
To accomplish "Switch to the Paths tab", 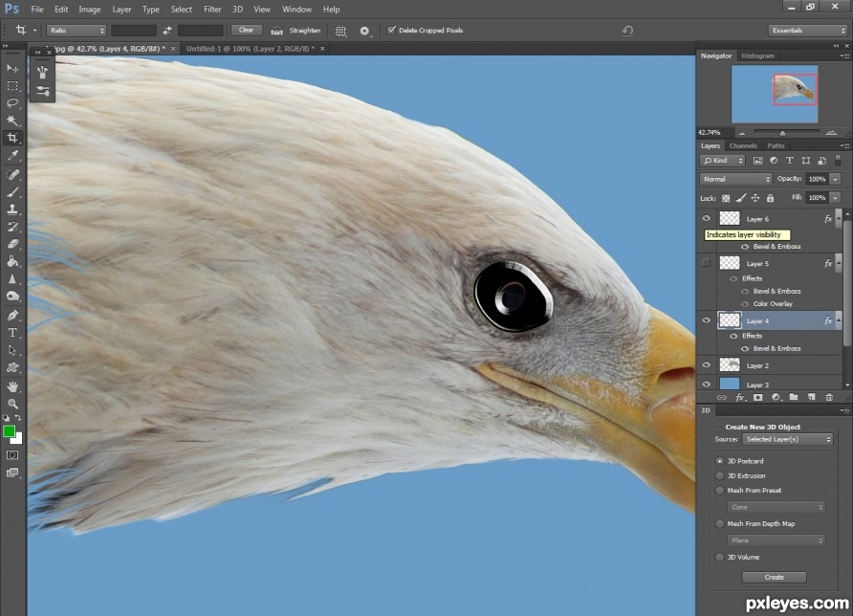I will [x=776, y=145].
